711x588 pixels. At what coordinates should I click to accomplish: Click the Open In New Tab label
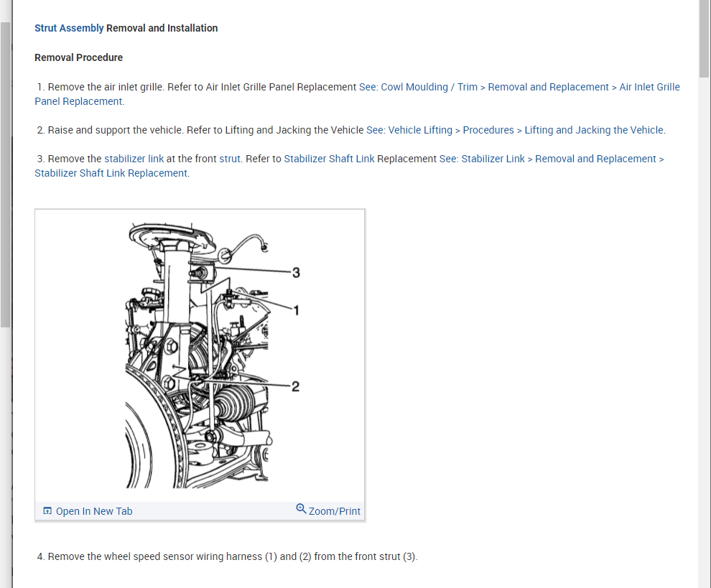pos(94,511)
